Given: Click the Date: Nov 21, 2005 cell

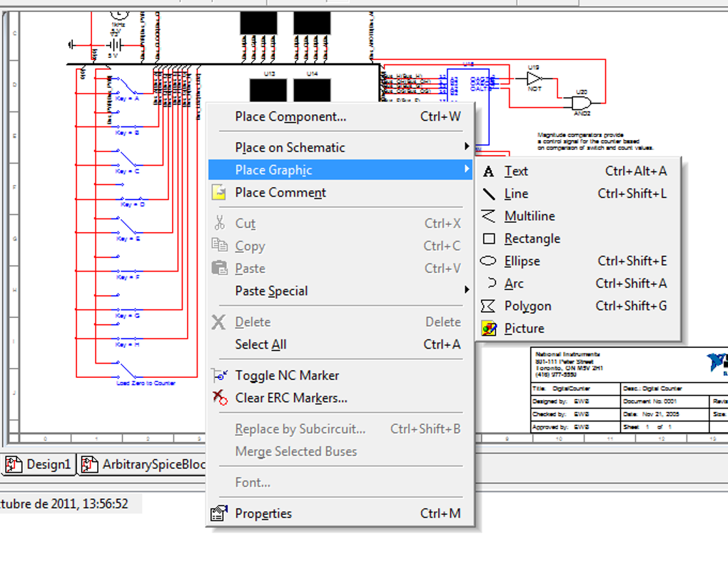Looking at the screenshot, I should pos(665,414).
